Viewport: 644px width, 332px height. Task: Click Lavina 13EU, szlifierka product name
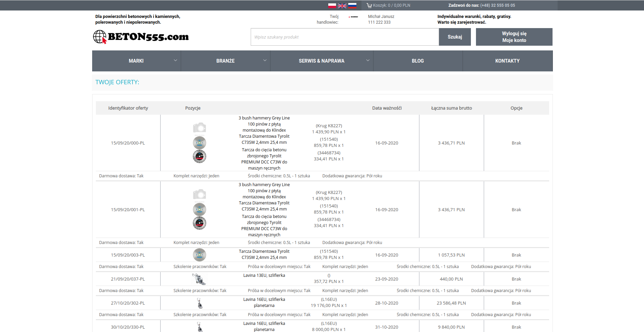(264, 275)
